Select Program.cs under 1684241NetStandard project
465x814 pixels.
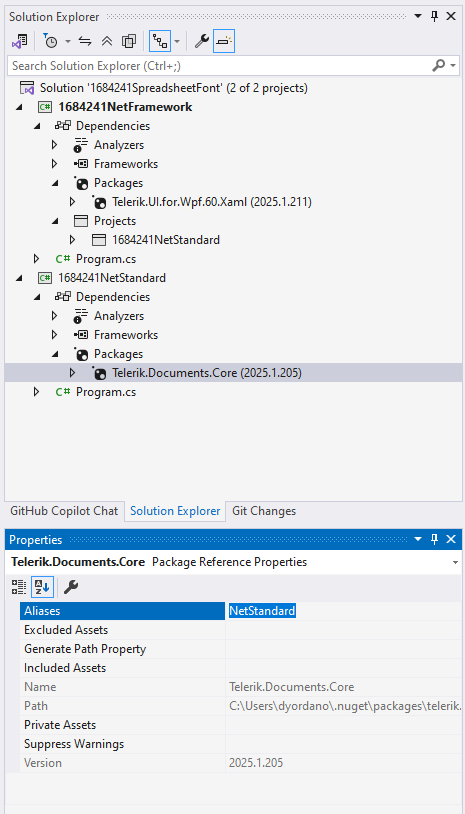(x=106, y=392)
